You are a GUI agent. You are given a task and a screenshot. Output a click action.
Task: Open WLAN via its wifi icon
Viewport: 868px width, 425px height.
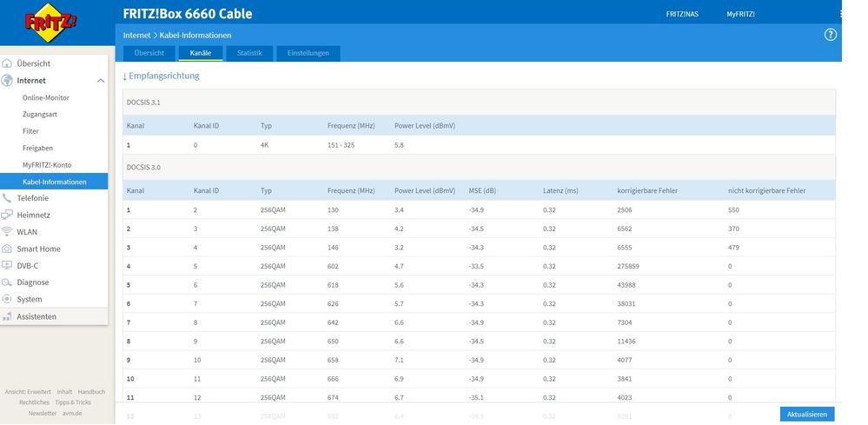click(8, 232)
